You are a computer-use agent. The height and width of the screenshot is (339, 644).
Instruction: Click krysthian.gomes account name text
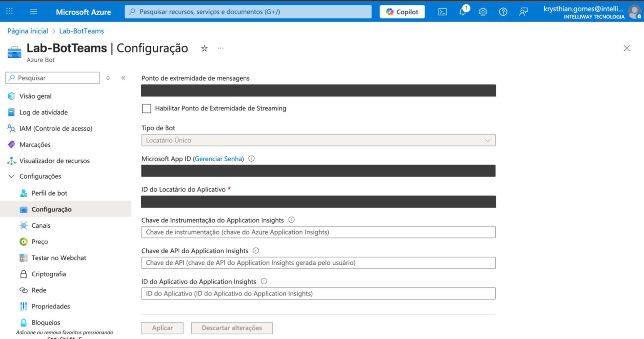[x=583, y=9]
